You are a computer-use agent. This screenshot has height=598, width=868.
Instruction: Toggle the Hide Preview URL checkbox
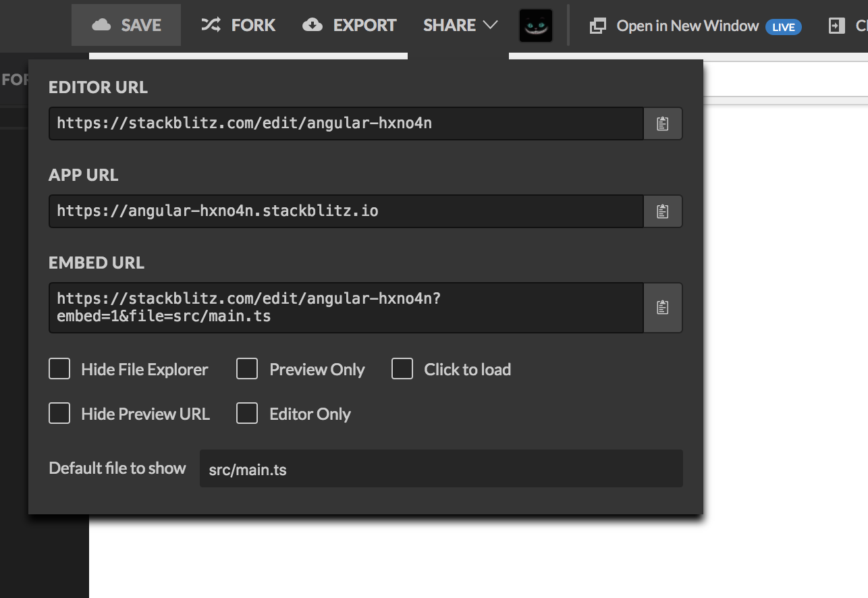coord(59,414)
